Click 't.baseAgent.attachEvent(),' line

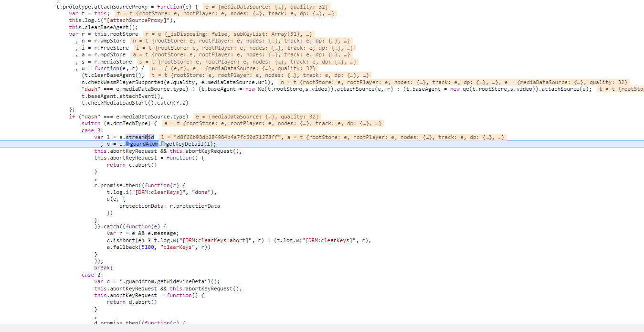tap(122, 96)
